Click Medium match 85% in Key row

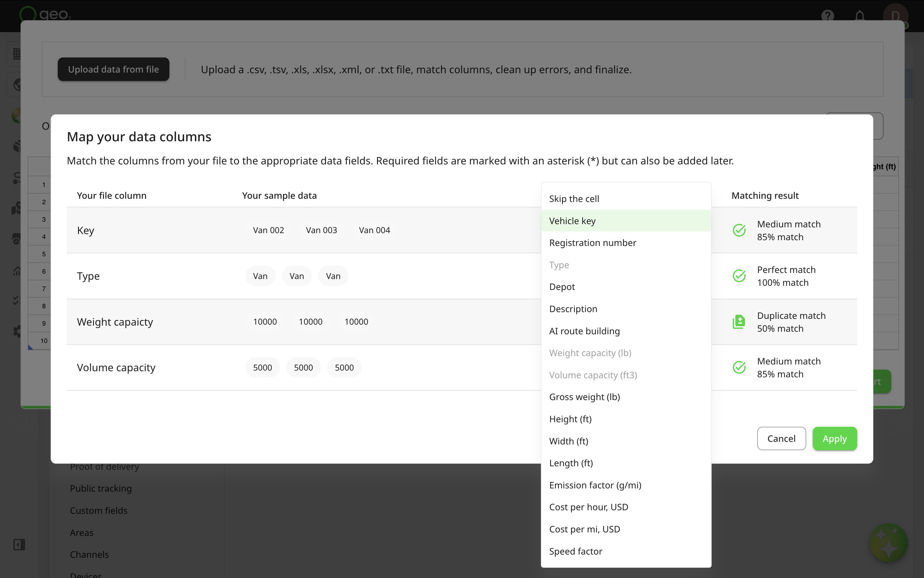point(789,231)
